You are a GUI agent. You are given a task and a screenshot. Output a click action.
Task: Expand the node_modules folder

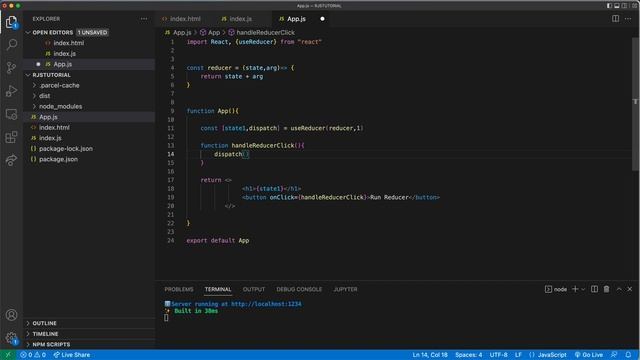pyautogui.click(x=60, y=107)
